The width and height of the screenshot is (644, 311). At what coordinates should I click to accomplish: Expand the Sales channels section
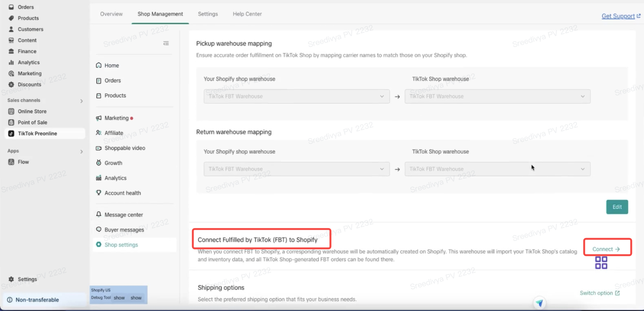pos(81,101)
